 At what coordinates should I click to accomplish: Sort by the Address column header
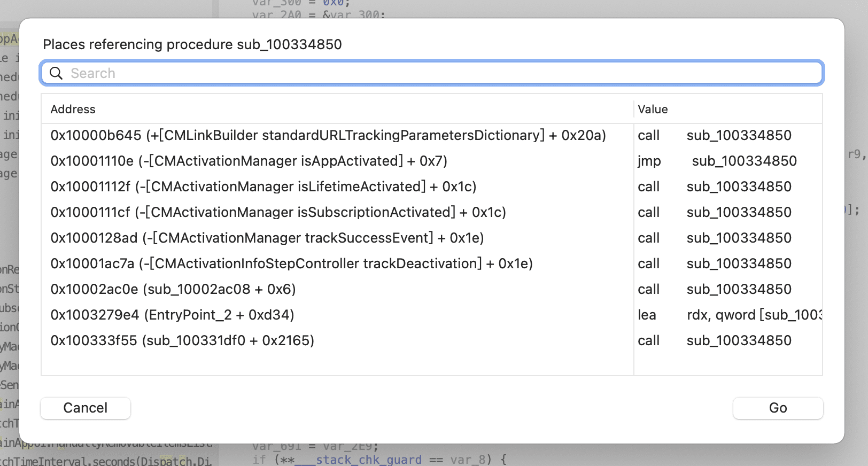pyautogui.click(x=337, y=109)
